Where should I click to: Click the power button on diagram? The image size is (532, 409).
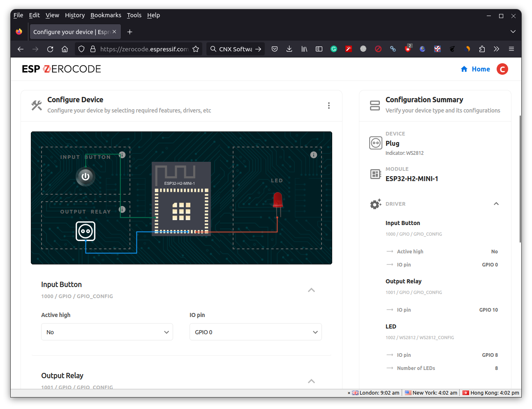[86, 177]
